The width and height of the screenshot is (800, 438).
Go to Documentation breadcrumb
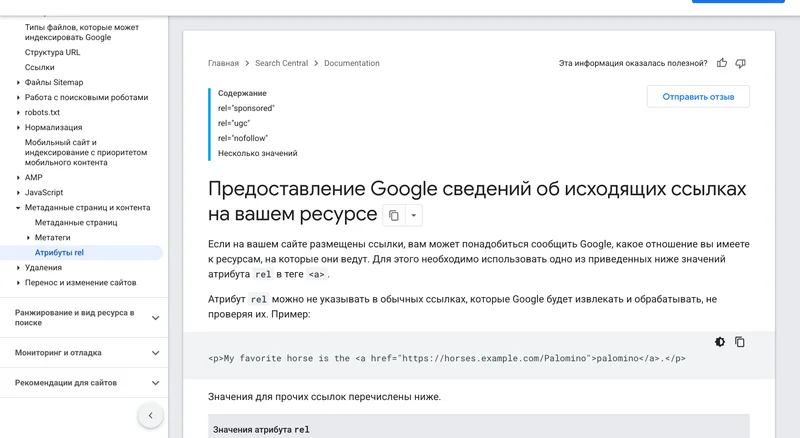[352, 63]
